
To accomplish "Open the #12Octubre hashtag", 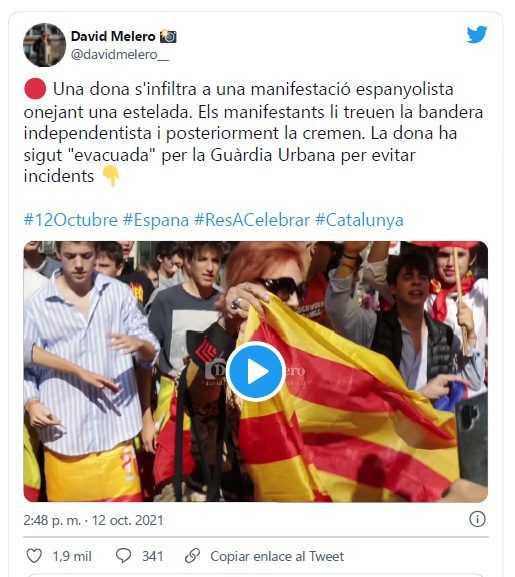I will click(x=71, y=220).
